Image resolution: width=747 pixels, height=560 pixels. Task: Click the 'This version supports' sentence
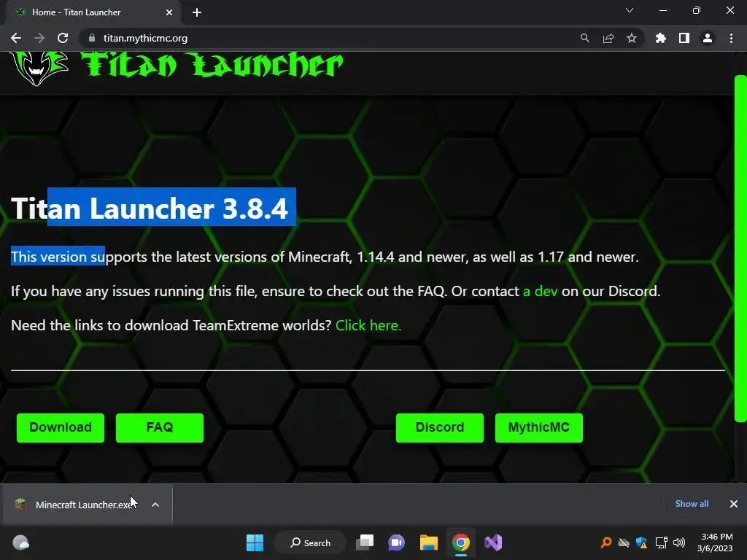click(x=325, y=257)
